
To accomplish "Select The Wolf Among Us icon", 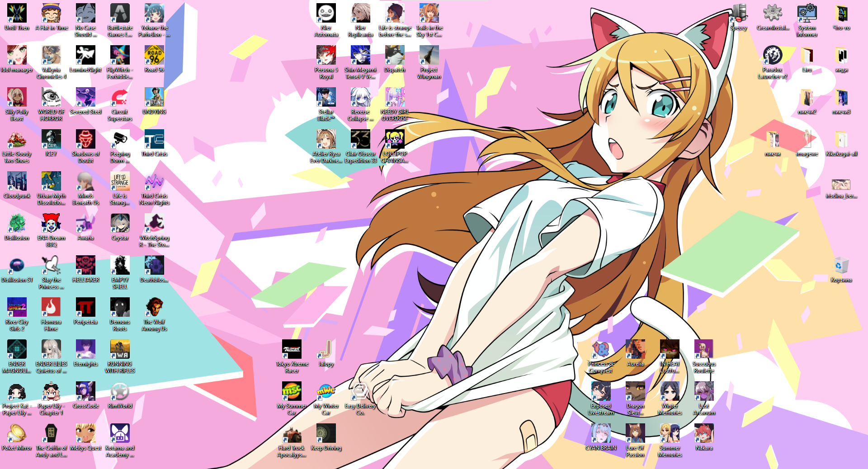I will [x=154, y=314].
